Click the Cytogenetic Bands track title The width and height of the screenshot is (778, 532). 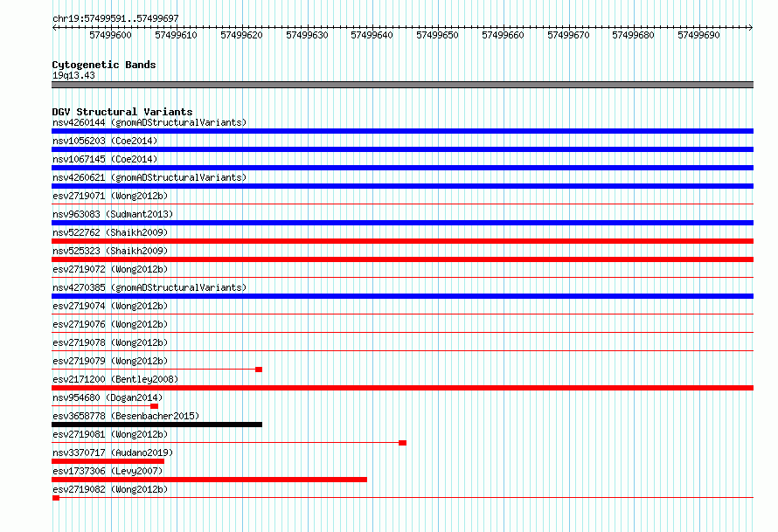(104, 65)
